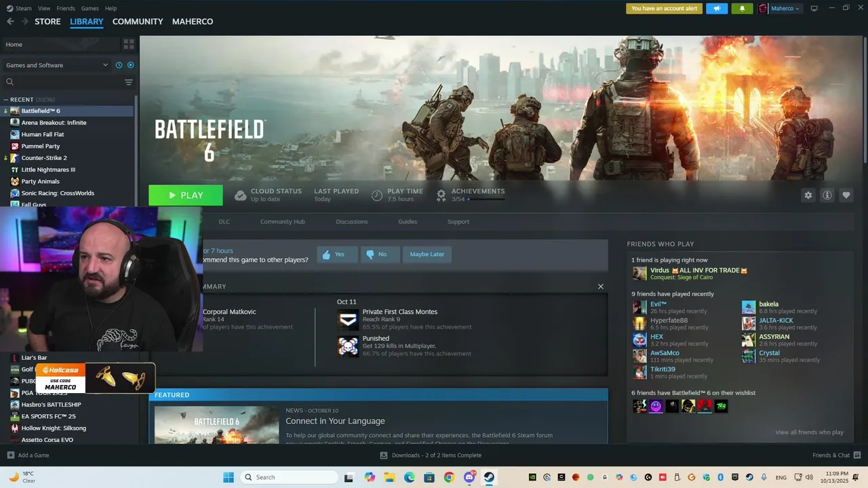Viewport: 868px width, 488px height.
Task: Open Downloads status at bottom bar
Action: coord(431,455)
